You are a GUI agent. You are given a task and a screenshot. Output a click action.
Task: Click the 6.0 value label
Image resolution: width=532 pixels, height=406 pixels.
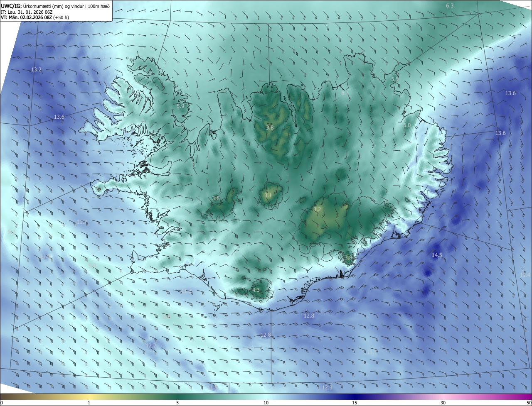point(407,125)
